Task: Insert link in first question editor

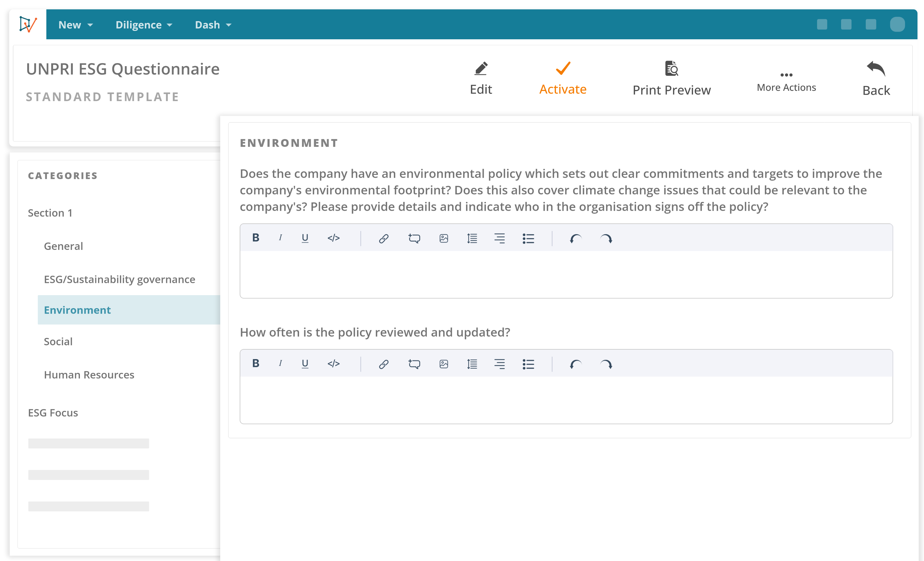Action: click(383, 238)
